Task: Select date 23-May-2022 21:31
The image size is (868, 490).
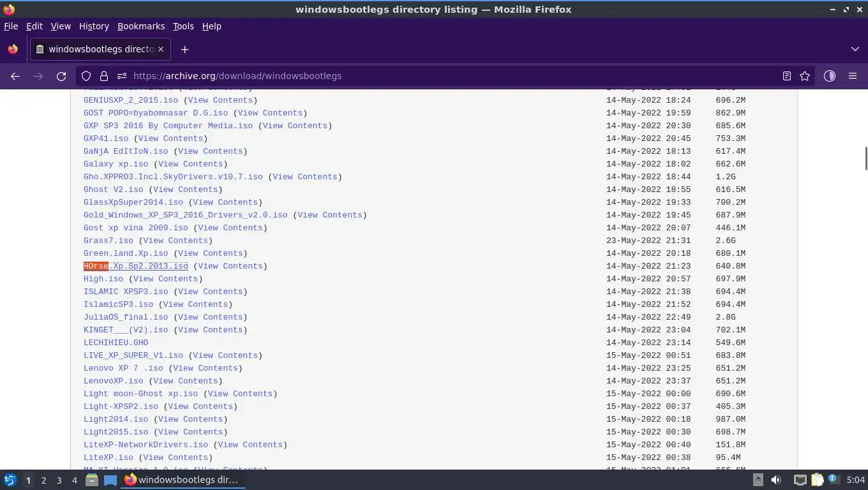Action: (x=648, y=241)
